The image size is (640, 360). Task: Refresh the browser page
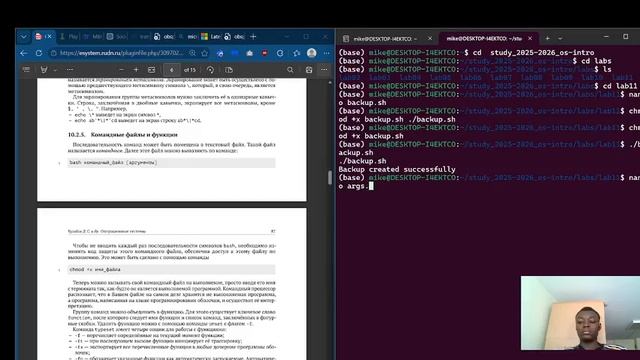39,53
